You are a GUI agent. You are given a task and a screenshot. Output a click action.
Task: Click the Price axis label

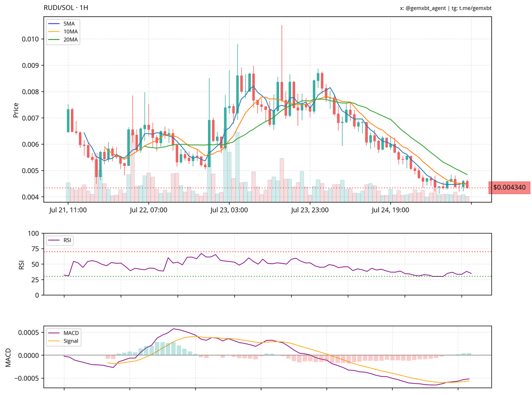16,110
